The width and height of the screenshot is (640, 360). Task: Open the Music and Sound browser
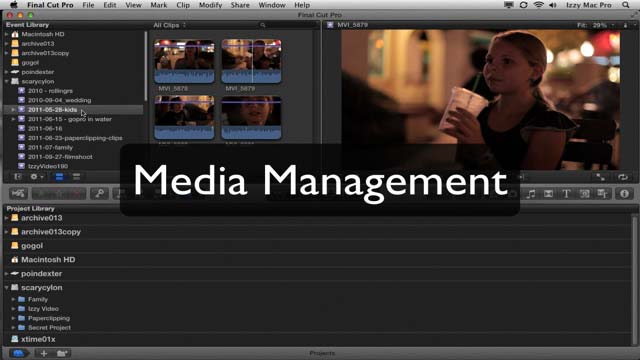point(531,194)
